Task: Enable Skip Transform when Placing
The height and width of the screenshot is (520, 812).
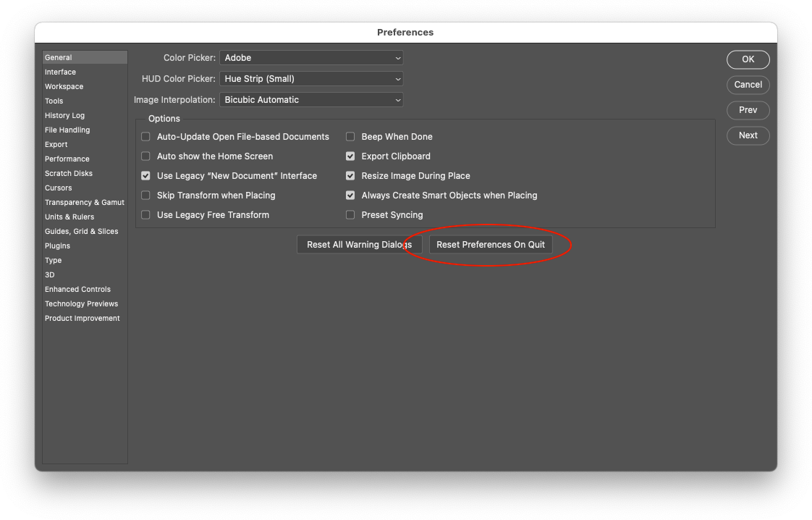Action: 145,195
